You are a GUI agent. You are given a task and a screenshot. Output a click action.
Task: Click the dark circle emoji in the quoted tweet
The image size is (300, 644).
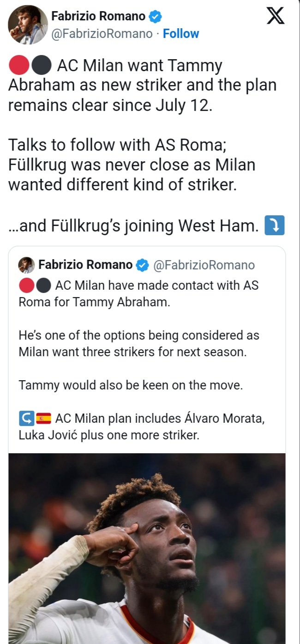pyautogui.click(x=43, y=286)
